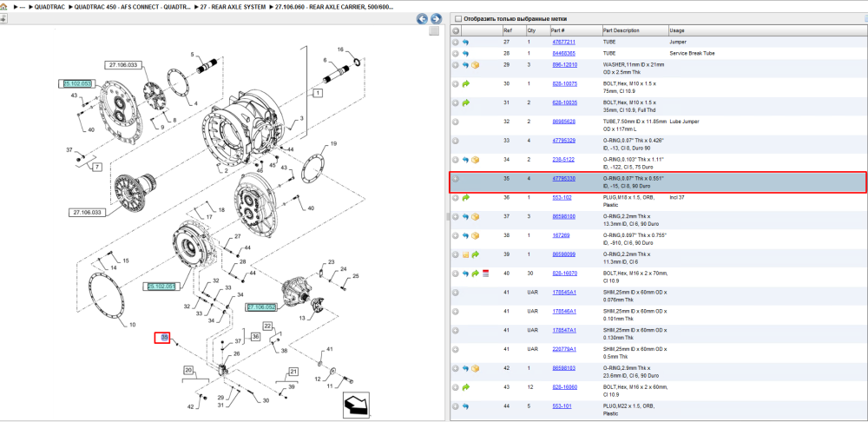Image resolution: width=868 pixels, height=422 pixels.
Task: Open the '---' breadcrumb level
Action: click(23, 7)
